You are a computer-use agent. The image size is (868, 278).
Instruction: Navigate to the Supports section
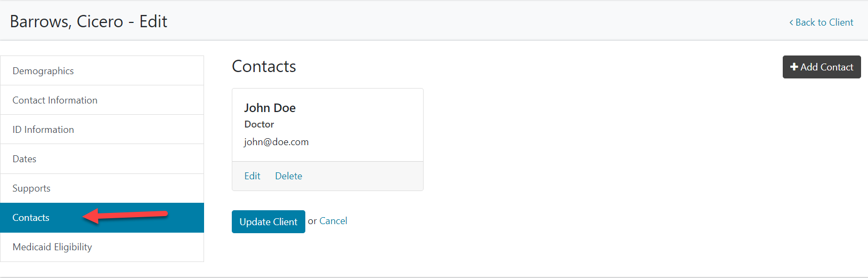pos(31,188)
